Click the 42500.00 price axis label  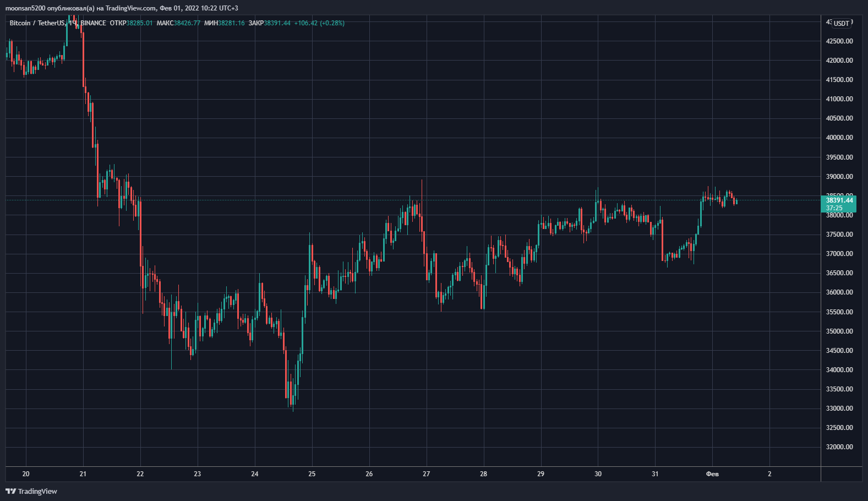coord(839,41)
